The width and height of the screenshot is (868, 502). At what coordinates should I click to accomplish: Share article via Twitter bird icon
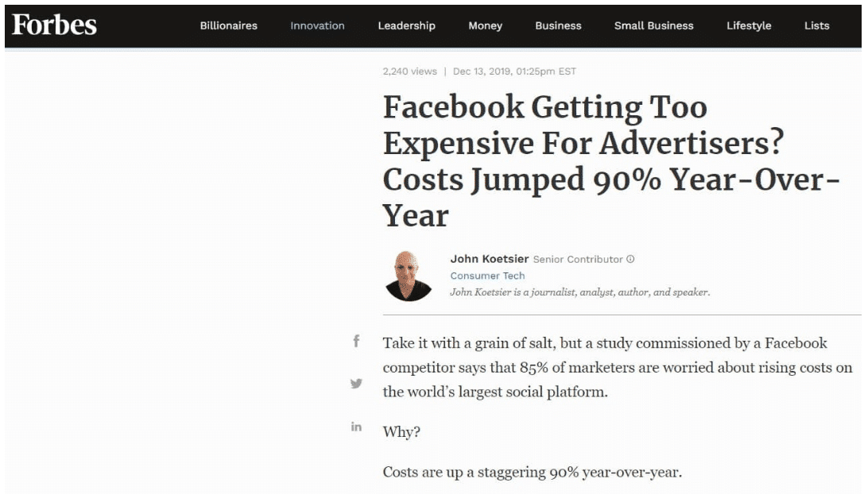click(356, 383)
